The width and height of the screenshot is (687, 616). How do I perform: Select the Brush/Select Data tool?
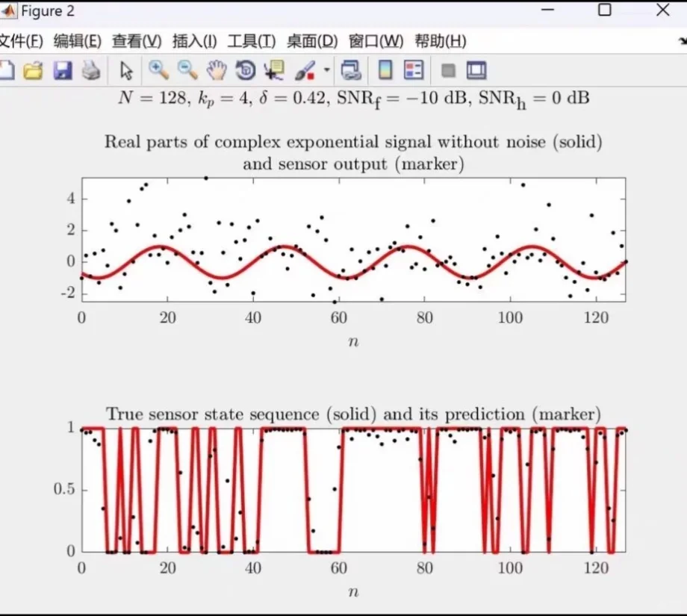[x=305, y=70]
